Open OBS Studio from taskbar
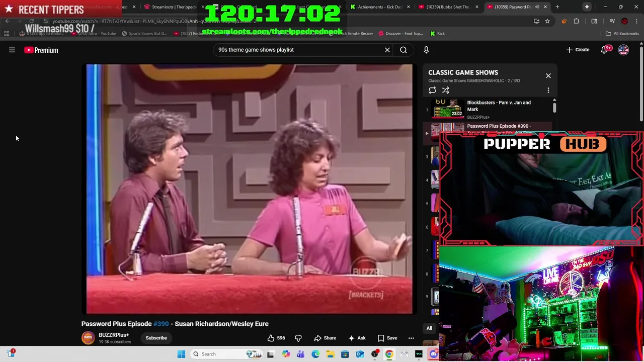Screen dimensions: 644x362 [375, 354]
